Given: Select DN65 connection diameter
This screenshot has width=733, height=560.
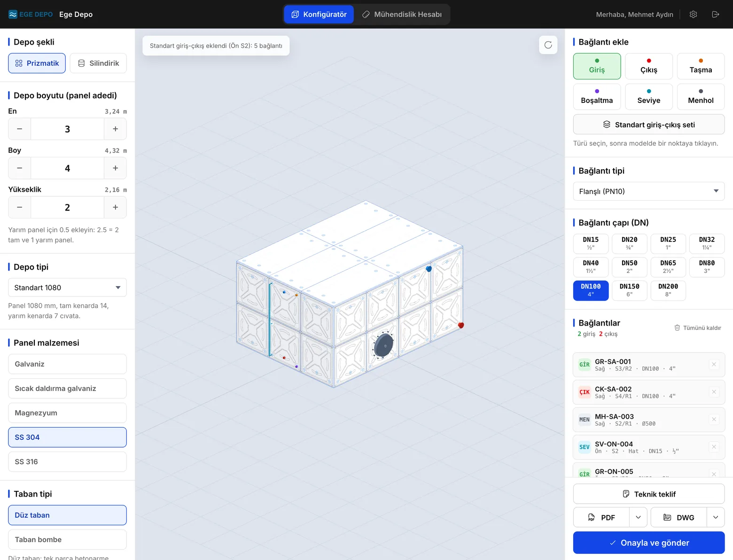Looking at the screenshot, I should tap(668, 267).
